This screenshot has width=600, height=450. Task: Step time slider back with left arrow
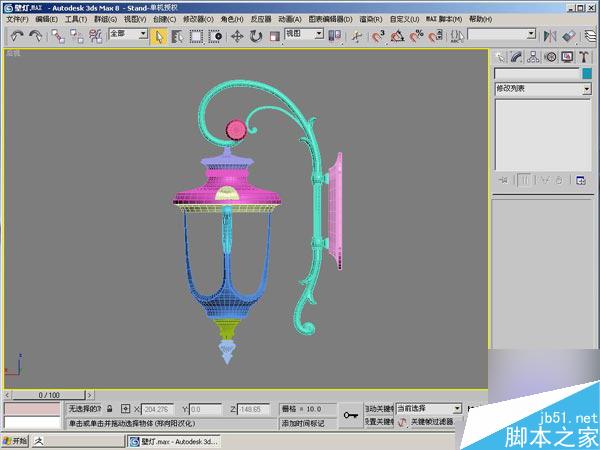point(7,395)
